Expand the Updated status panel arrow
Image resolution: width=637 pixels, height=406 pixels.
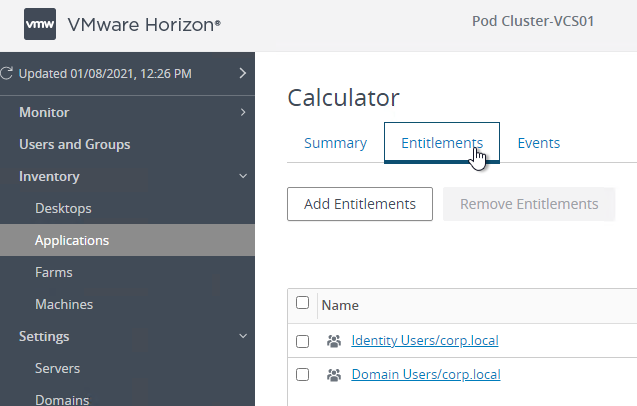(243, 73)
